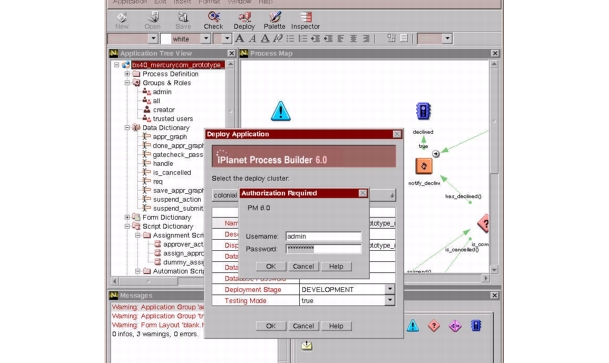
Task: Click Help in Authorization Required dialog
Action: pyautogui.click(x=336, y=266)
